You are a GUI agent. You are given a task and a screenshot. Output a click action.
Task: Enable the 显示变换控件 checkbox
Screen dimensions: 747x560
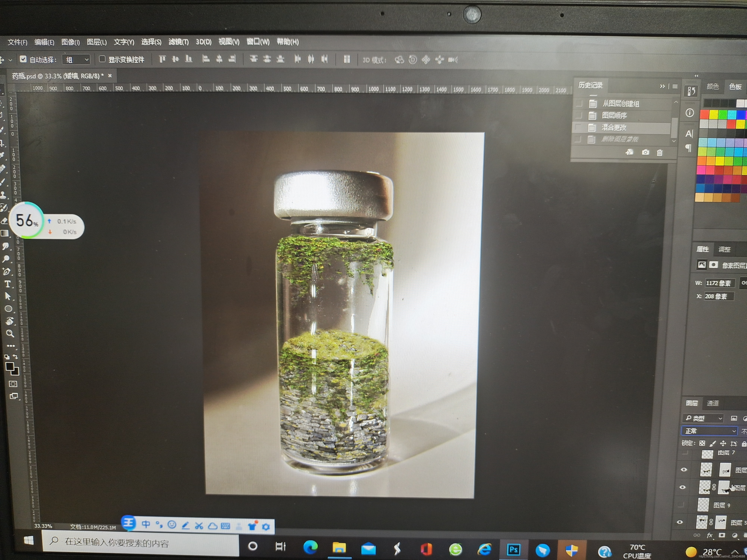click(x=102, y=59)
